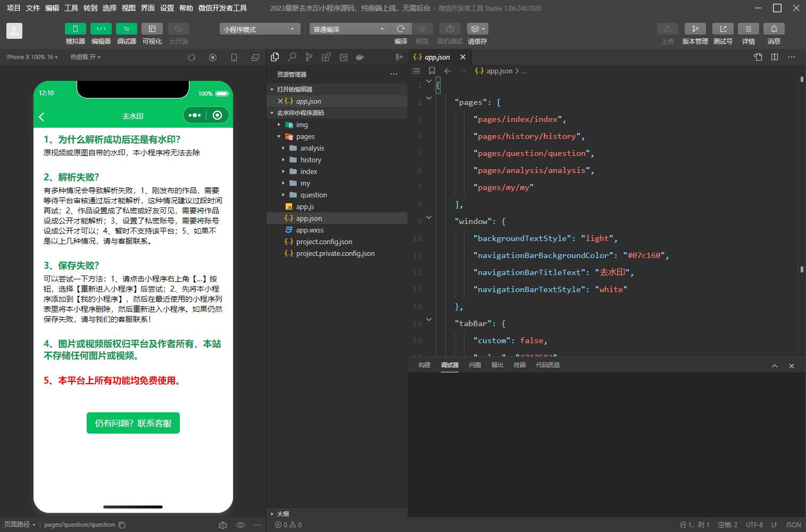Expand the Outline (大纲) section
Screen dimensions: 806x532
click(337, 514)
